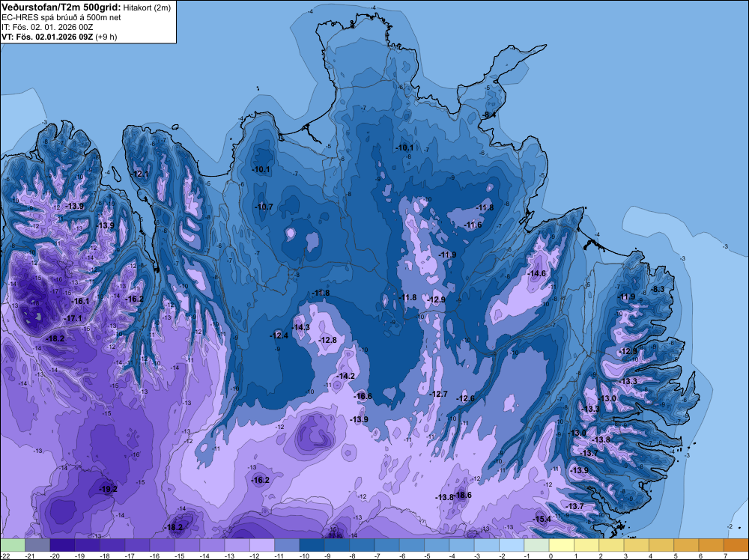The width and height of the screenshot is (749, 560).
Task: Click the -12.1 temperature label
Action: [140, 174]
